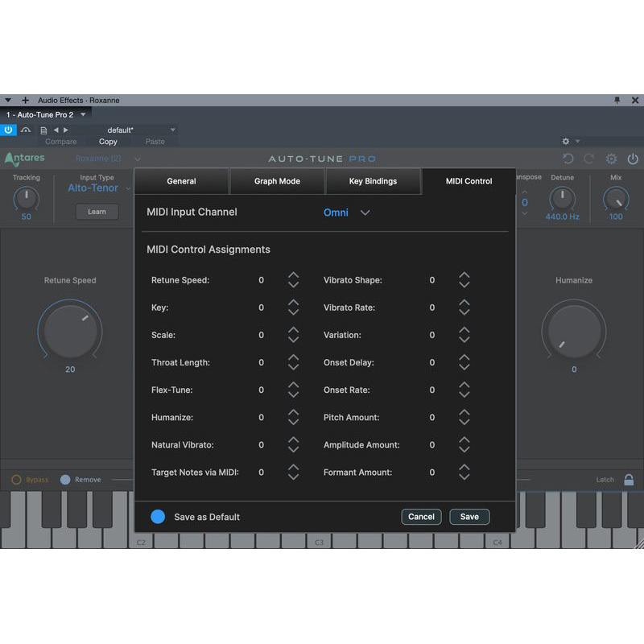Decrease Humanize MIDI assignment value
The height and width of the screenshot is (644, 644).
293,422
